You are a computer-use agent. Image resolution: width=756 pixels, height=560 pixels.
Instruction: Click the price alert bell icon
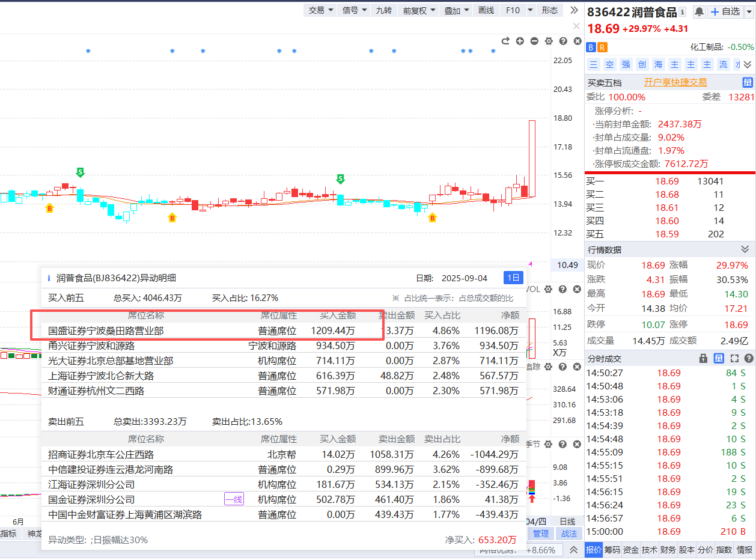tap(699, 11)
